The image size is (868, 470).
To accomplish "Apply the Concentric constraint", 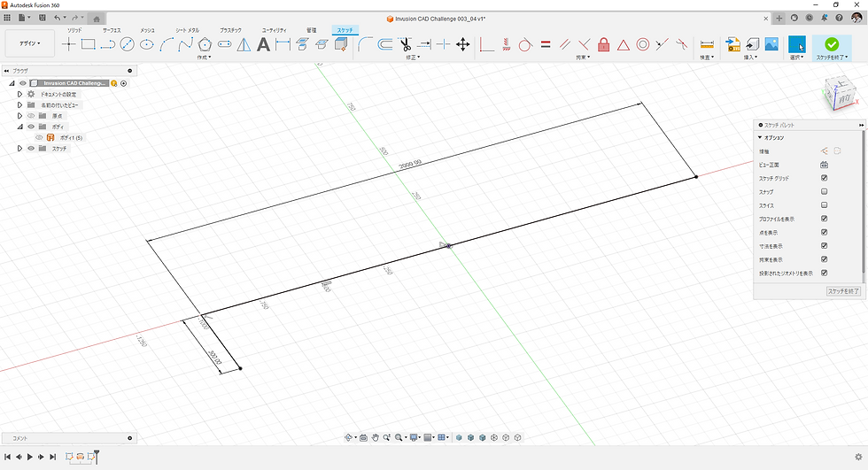I will click(x=643, y=45).
